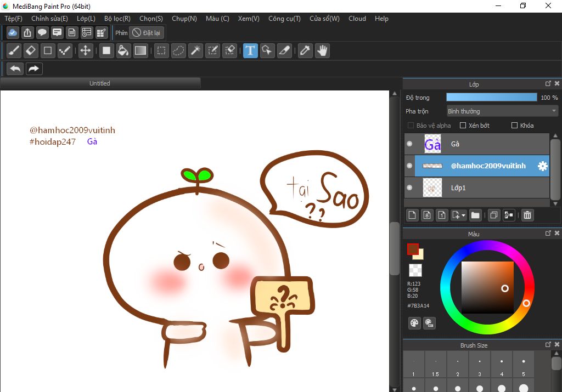Click the Đặt lại button
Viewport: 562px width, 392px height.
(x=147, y=32)
